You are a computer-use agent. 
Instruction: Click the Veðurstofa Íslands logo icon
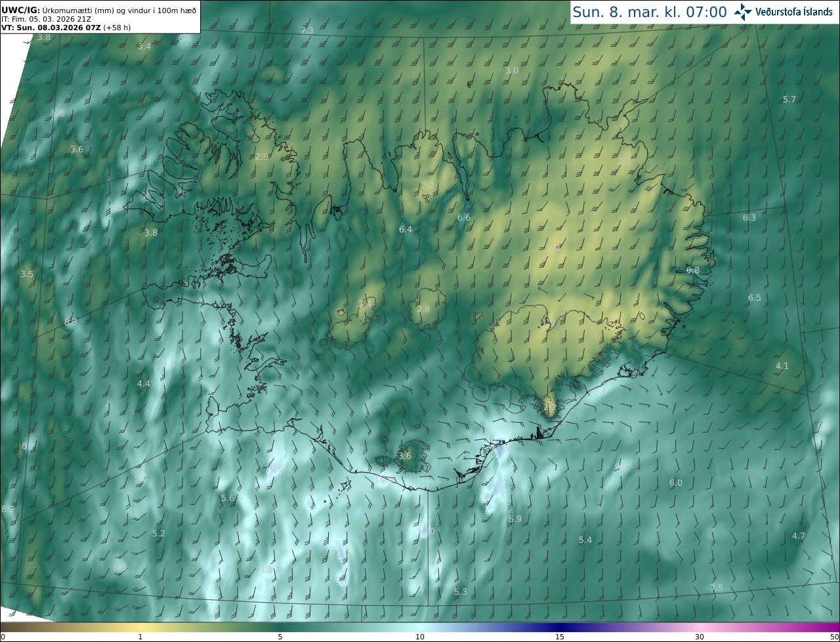point(742,12)
